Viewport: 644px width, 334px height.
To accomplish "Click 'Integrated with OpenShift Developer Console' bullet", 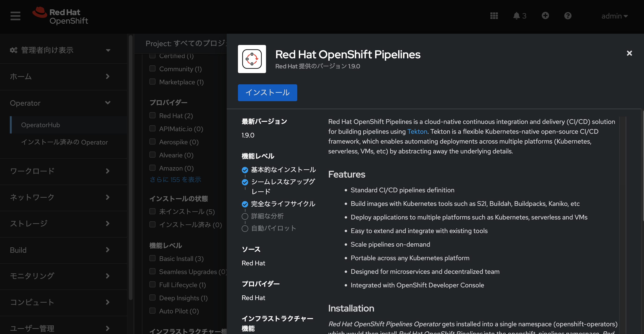I will coord(417,285).
